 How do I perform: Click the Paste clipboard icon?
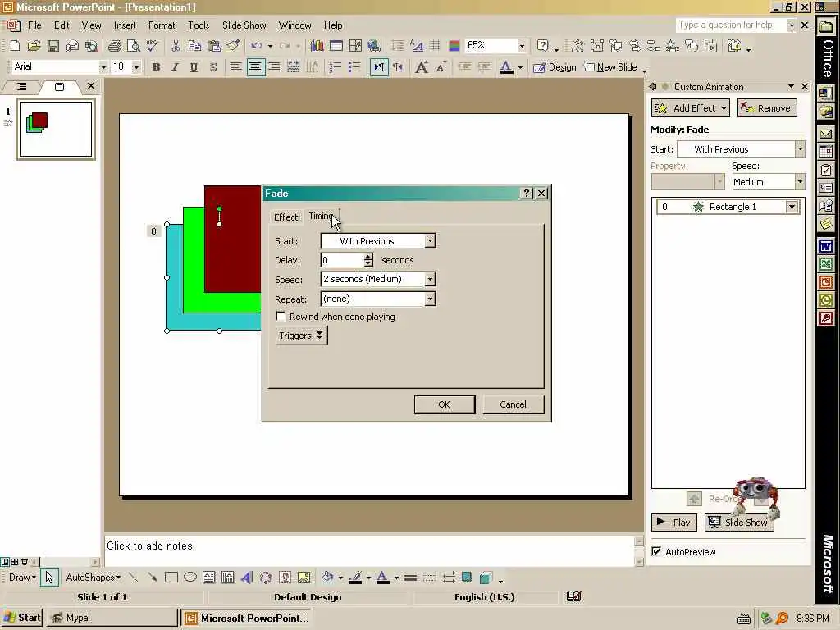coord(214,46)
